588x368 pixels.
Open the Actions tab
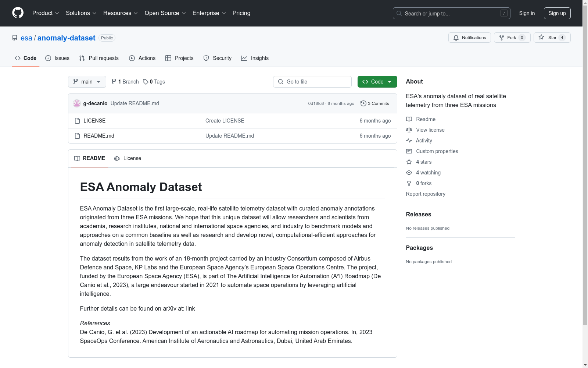(142, 58)
